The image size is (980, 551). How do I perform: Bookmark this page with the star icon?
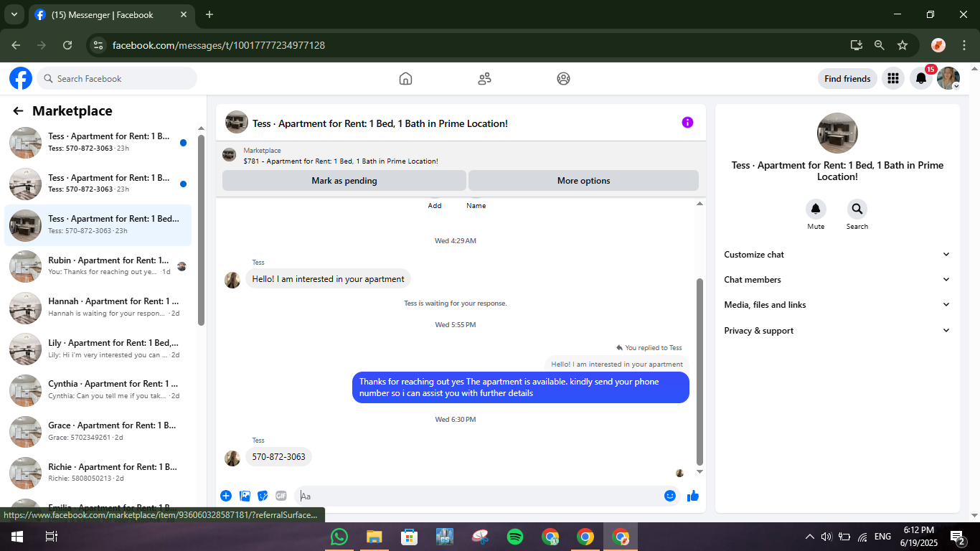903,45
